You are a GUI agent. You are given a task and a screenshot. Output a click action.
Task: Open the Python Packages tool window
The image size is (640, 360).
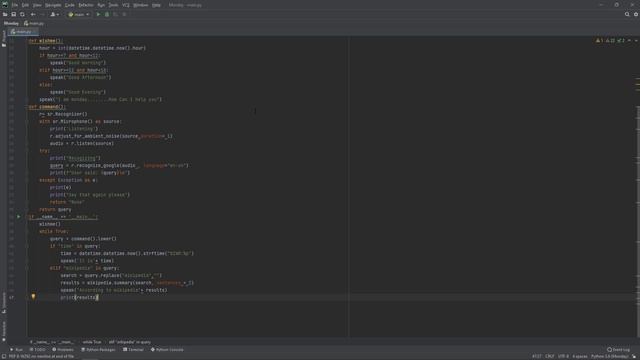(x=98, y=350)
